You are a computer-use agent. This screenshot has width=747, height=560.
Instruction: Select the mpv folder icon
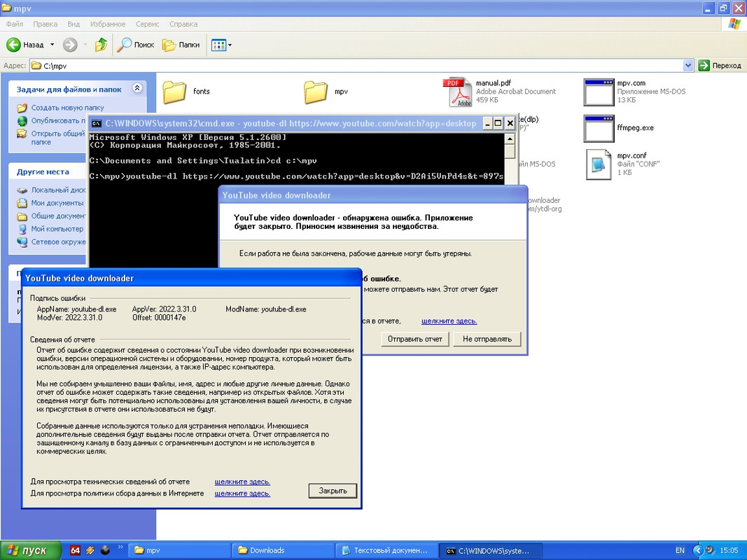tap(315, 92)
